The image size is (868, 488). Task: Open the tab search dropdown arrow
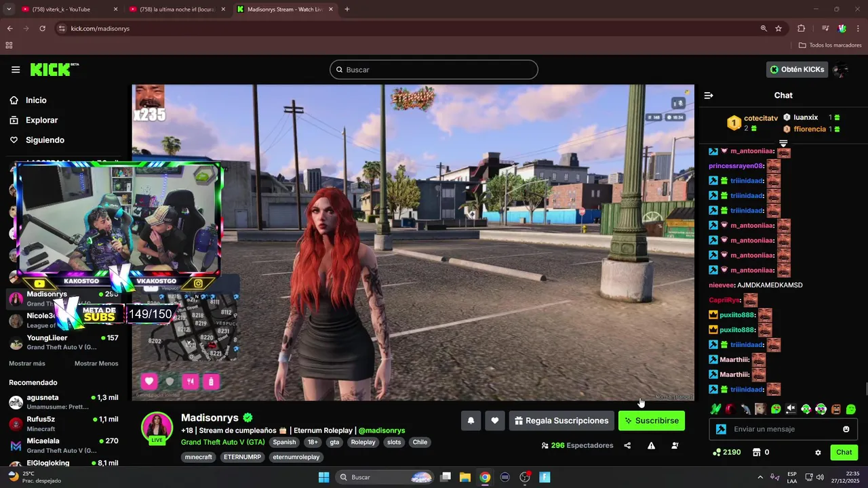9,9
